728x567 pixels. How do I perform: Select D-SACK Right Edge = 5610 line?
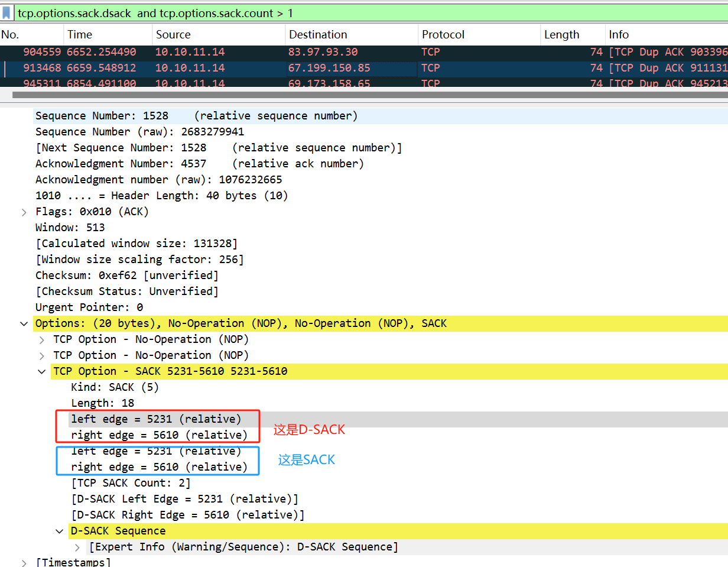coord(188,515)
